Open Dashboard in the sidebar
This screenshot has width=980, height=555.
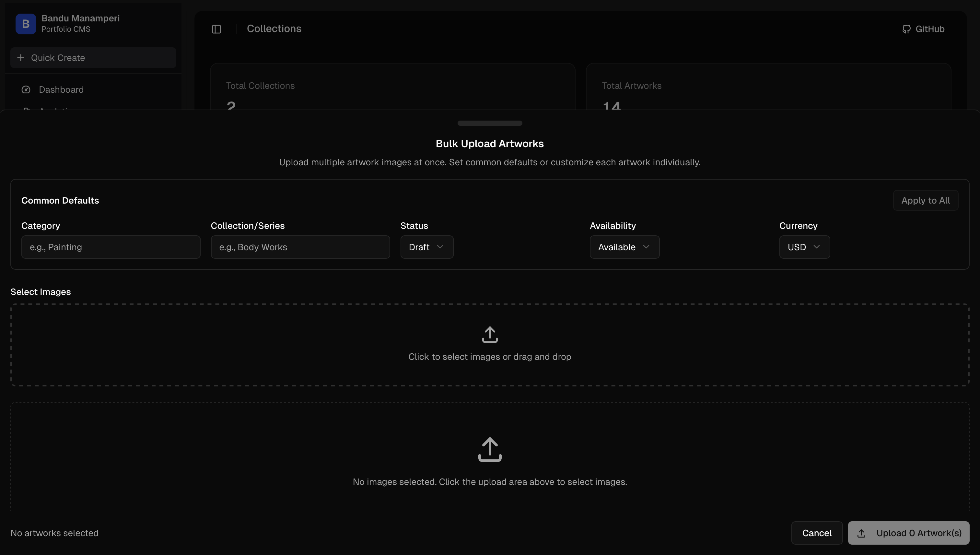[x=61, y=89]
